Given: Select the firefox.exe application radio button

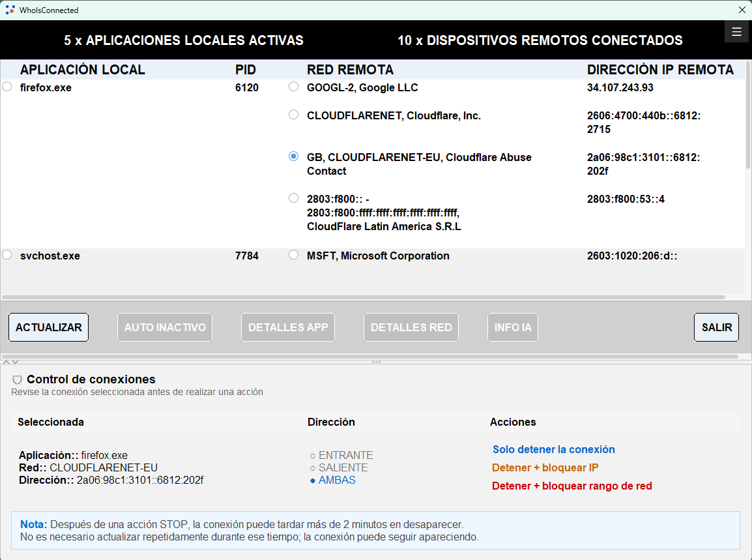Looking at the screenshot, I should tap(7, 87).
